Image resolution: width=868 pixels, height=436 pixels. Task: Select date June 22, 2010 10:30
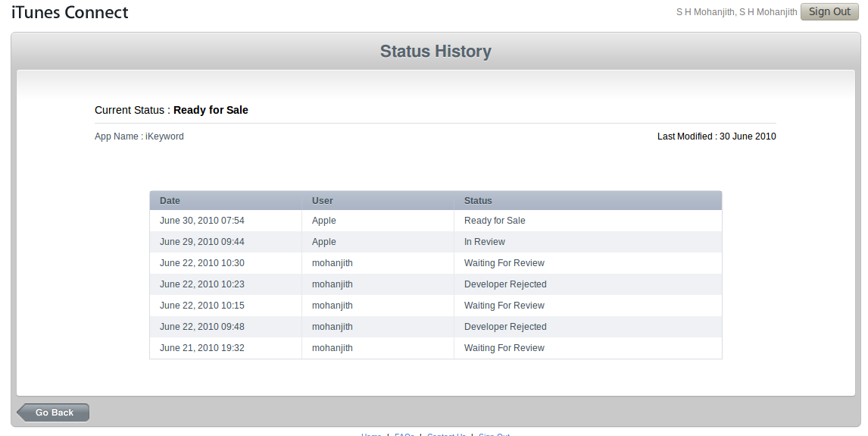[x=202, y=263]
